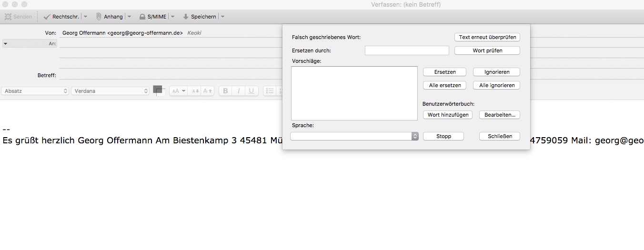Viewport: 644px width, 250px height.
Task: Increase the font size with the A up arrow
Action: 207,91
